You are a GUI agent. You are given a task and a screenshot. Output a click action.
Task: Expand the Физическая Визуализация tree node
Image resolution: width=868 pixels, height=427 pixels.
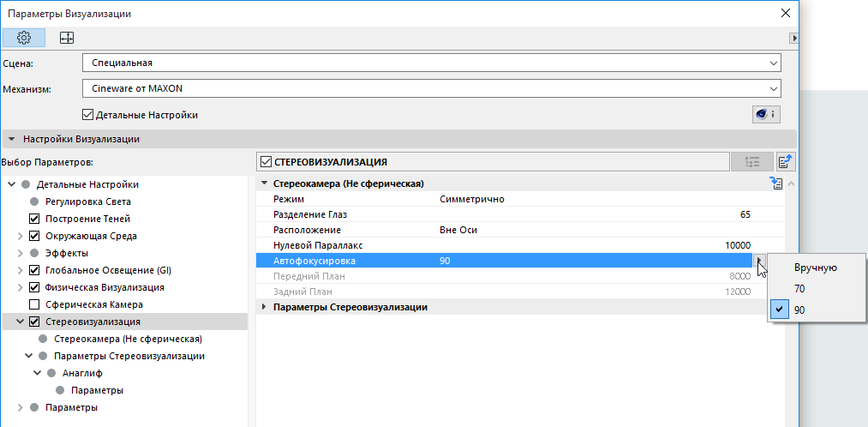tap(21, 287)
